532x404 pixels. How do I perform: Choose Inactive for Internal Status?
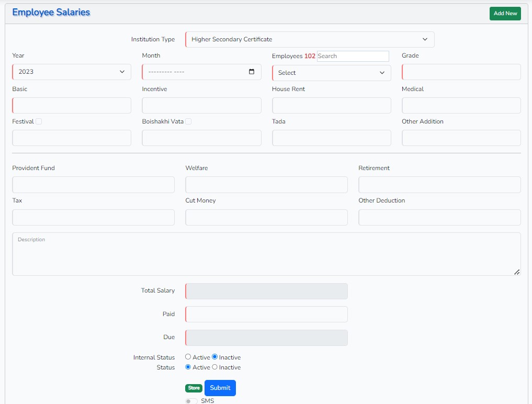click(215, 357)
